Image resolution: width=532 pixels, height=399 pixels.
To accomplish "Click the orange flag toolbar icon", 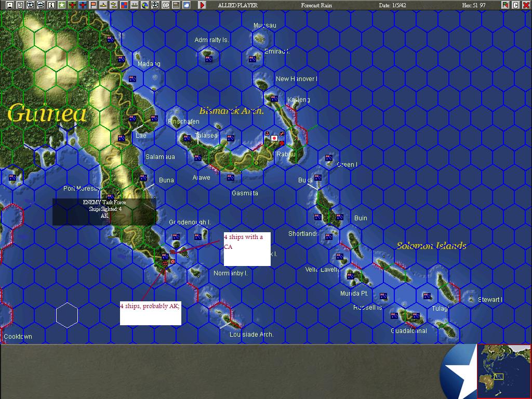I will point(92,5).
